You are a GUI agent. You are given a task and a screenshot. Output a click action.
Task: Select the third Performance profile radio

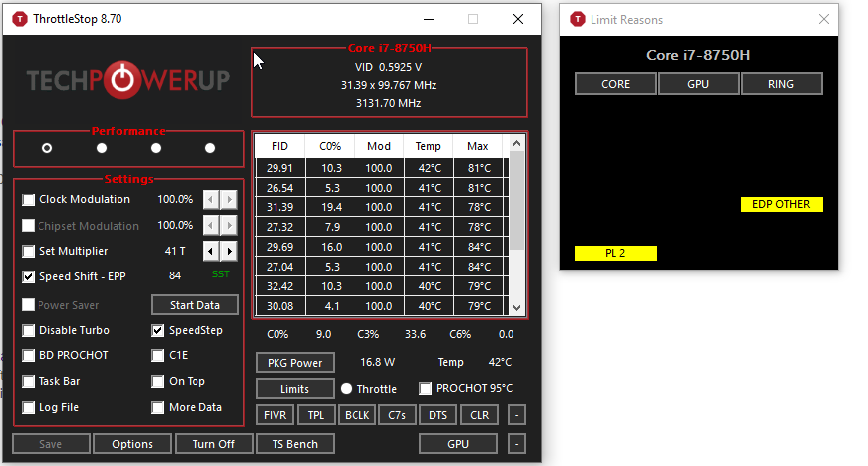point(156,148)
